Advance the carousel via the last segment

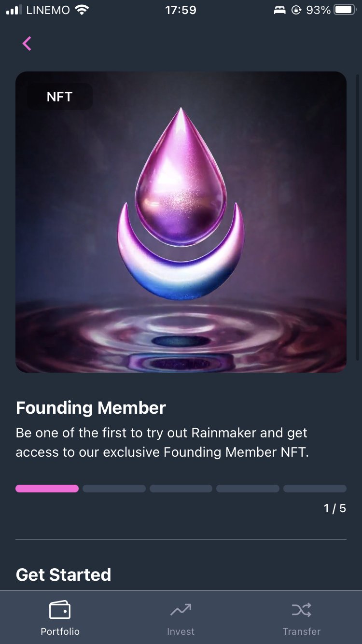point(315,489)
